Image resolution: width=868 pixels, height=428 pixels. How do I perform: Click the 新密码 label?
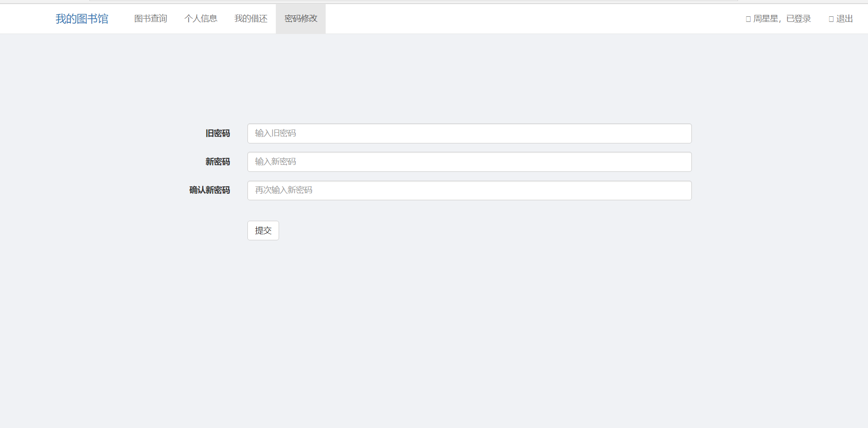click(218, 162)
